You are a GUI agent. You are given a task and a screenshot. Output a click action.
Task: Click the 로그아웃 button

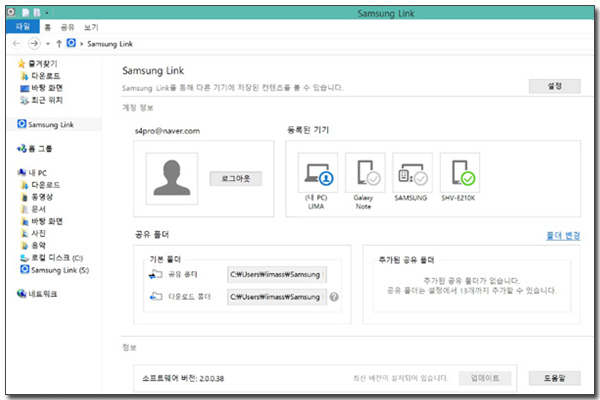tap(236, 178)
